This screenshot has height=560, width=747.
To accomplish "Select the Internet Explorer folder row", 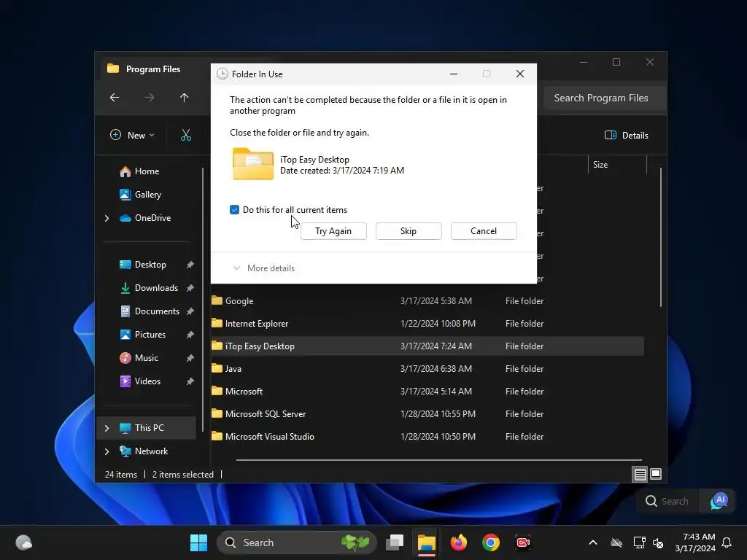I will 427,324.
